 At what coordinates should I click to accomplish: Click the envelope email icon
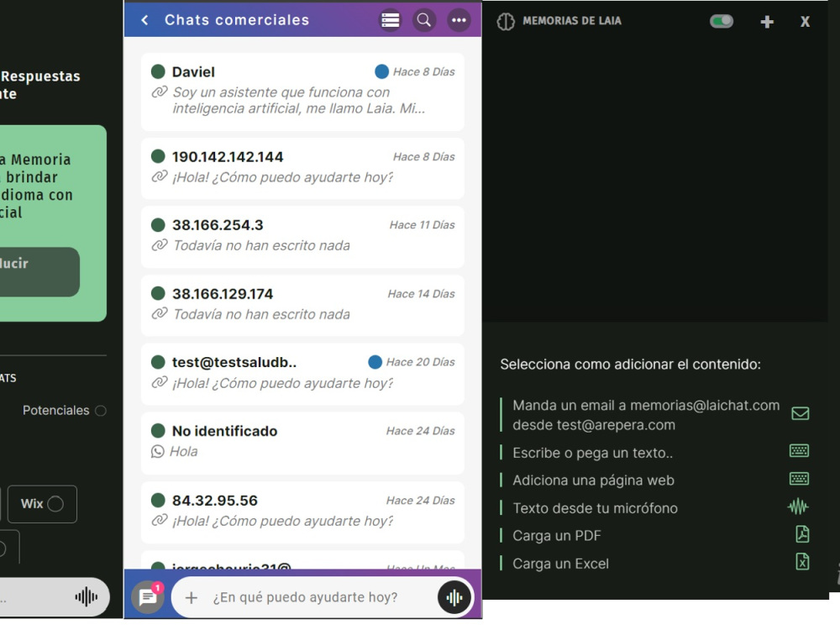801,413
